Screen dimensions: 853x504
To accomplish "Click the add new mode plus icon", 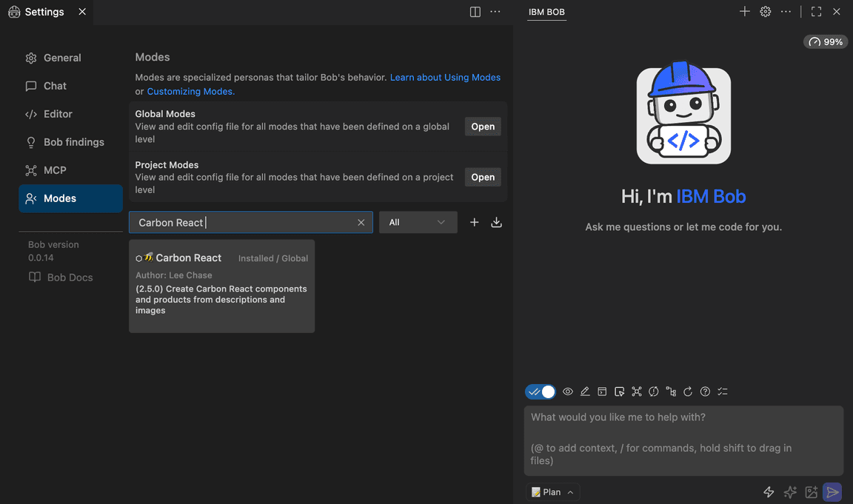I will pyautogui.click(x=474, y=221).
